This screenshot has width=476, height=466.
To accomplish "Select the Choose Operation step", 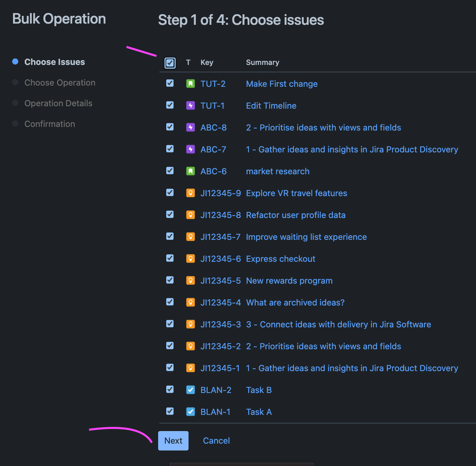I will click(x=60, y=82).
